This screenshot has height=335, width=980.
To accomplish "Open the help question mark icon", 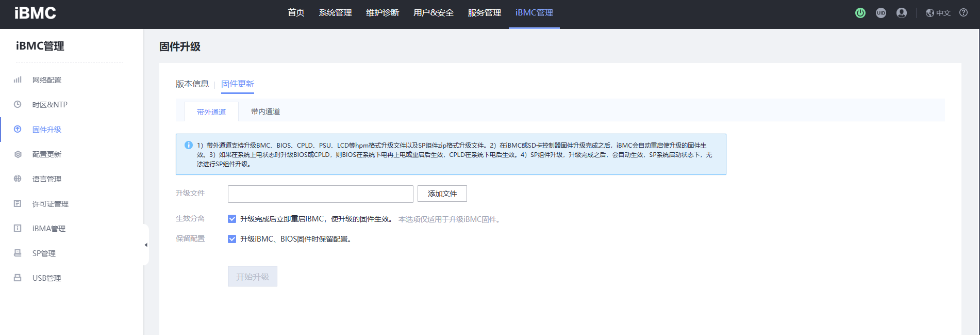I will [963, 13].
